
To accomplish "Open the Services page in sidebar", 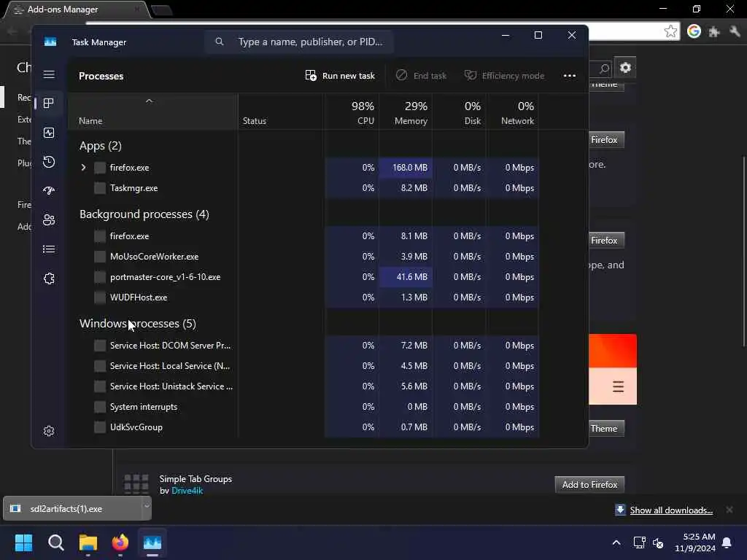I will click(x=49, y=279).
